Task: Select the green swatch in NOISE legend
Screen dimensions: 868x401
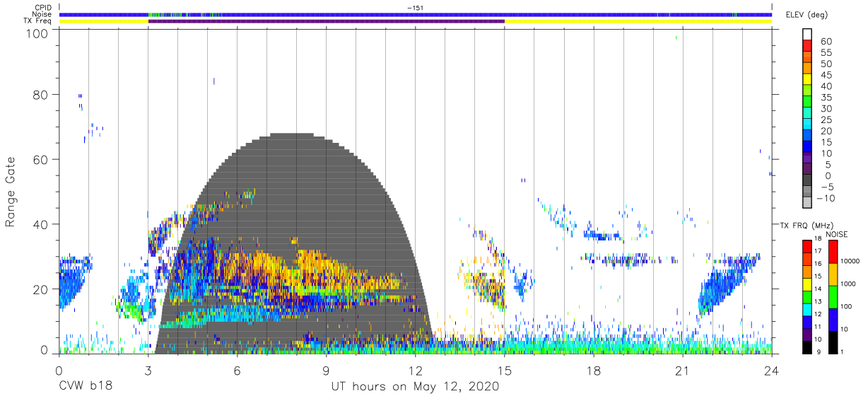Action: [x=832, y=296]
